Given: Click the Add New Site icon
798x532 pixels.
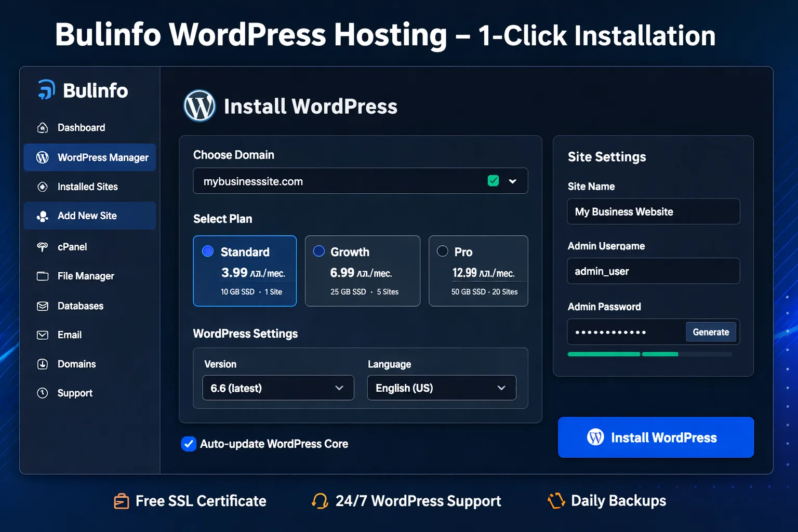Looking at the screenshot, I should pos(43,216).
